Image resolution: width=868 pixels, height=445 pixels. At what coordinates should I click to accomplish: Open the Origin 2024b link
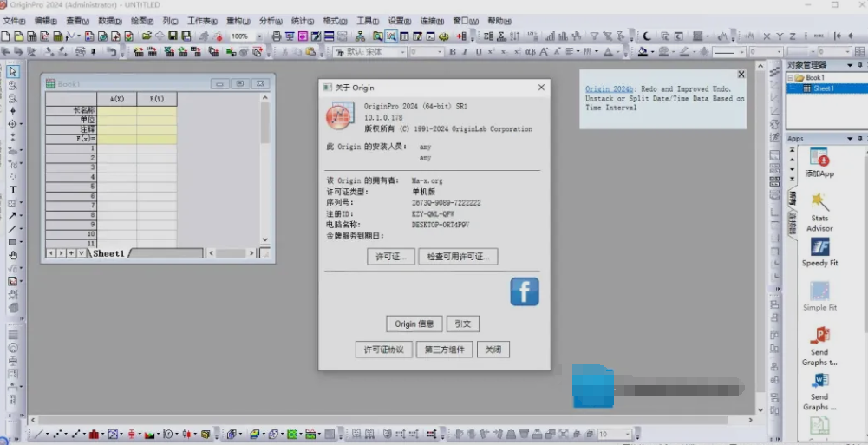coord(610,88)
